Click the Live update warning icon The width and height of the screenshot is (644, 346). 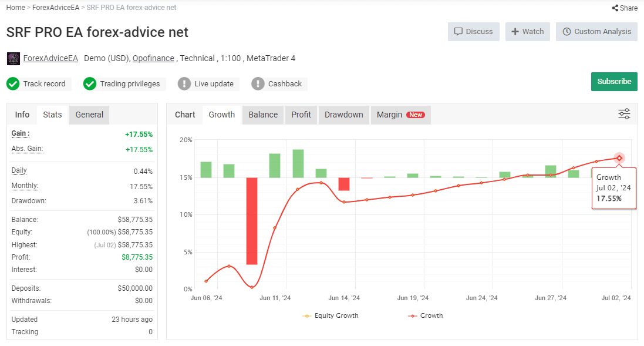(184, 84)
